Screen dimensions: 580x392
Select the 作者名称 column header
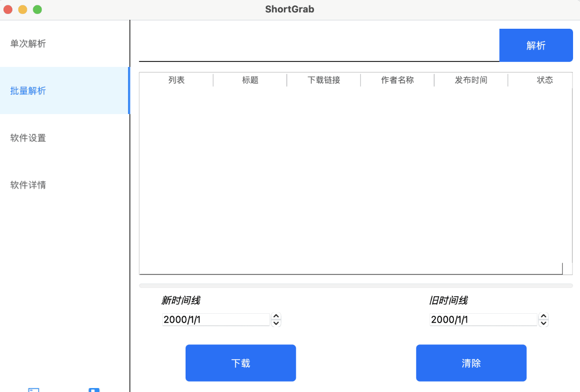pos(397,80)
